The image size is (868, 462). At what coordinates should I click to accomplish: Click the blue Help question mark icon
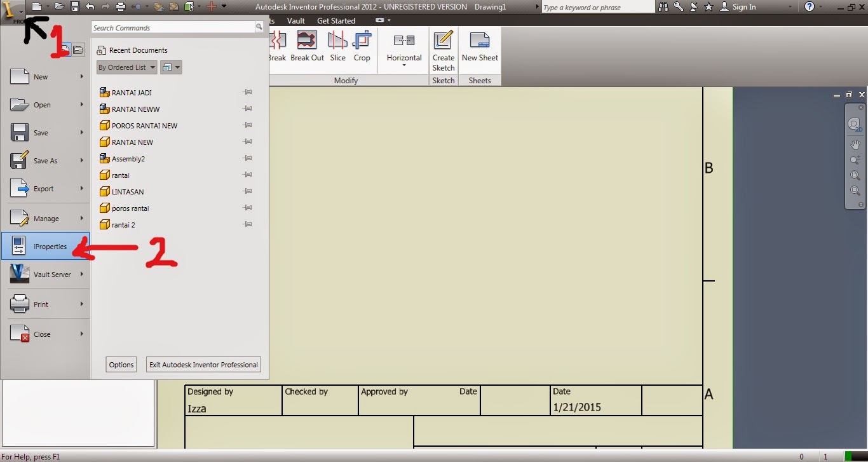(809, 6)
